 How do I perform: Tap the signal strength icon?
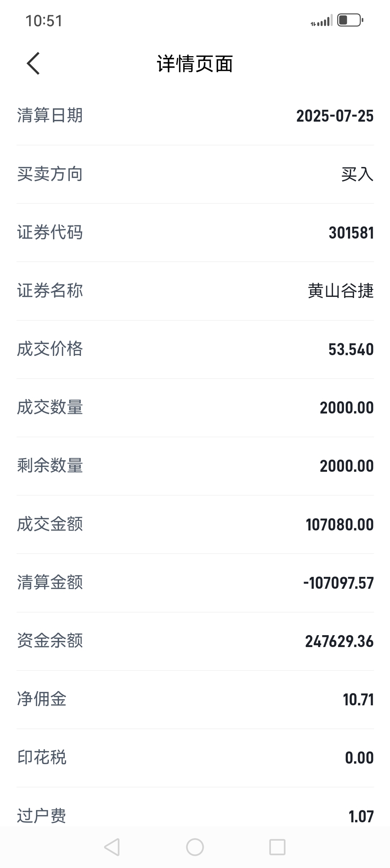(x=322, y=21)
